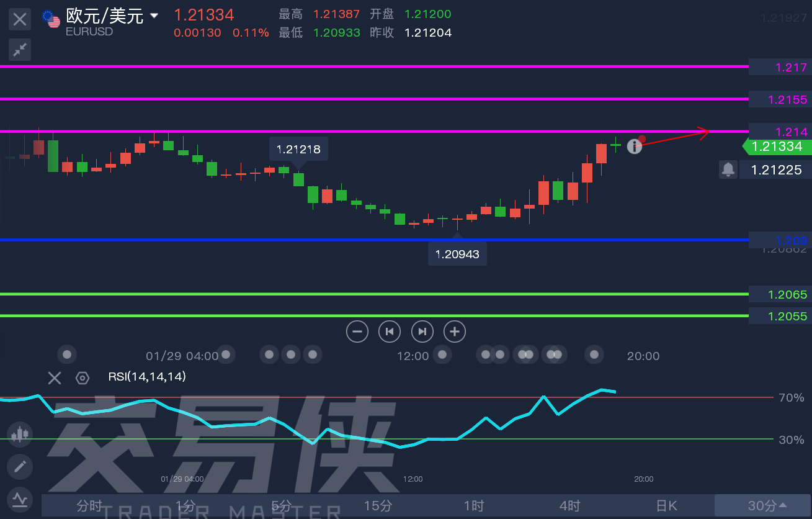Image resolution: width=812 pixels, height=519 pixels.
Task: Collapse the chart view with the shrink arrows icon
Action: click(x=20, y=50)
